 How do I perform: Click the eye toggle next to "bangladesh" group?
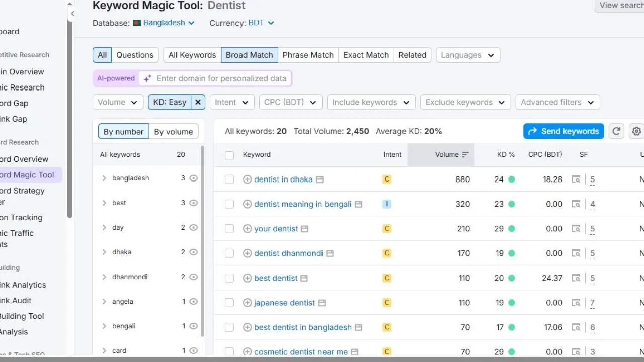point(194,178)
